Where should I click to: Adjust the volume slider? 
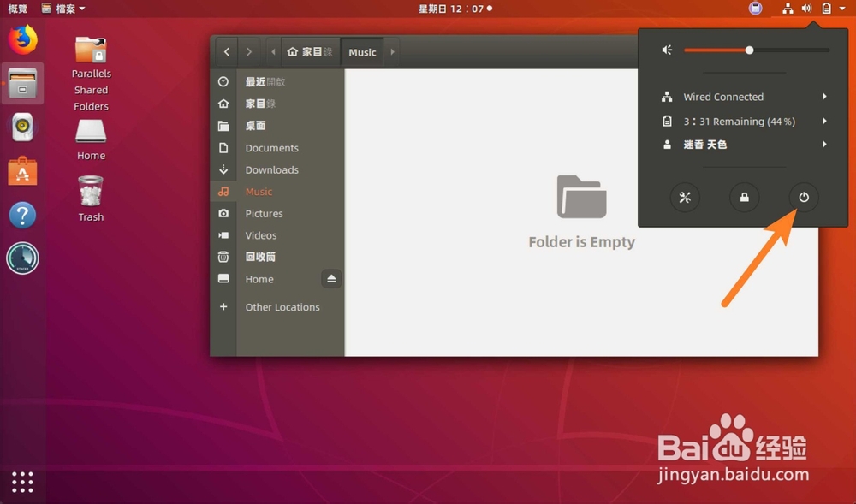(x=748, y=50)
